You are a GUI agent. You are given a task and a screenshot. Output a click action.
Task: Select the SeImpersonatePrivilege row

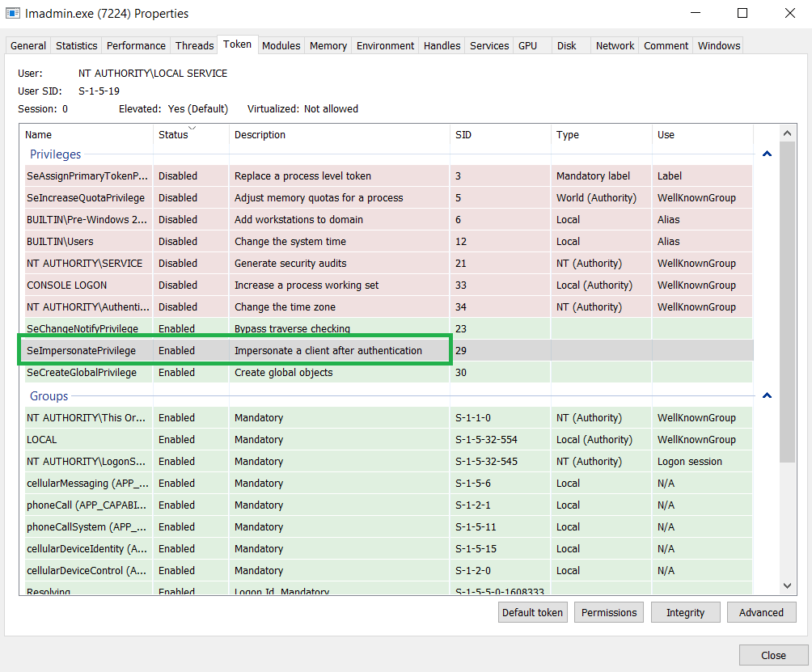[389, 350]
